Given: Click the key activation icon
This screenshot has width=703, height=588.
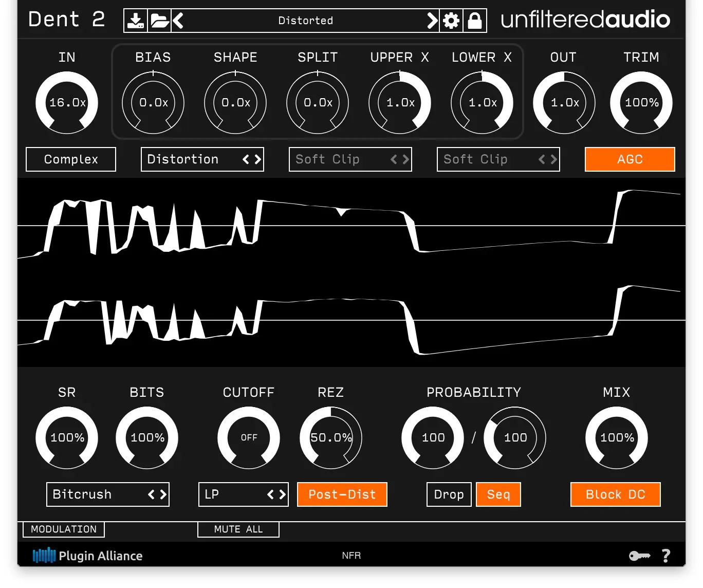Looking at the screenshot, I should point(639,556).
